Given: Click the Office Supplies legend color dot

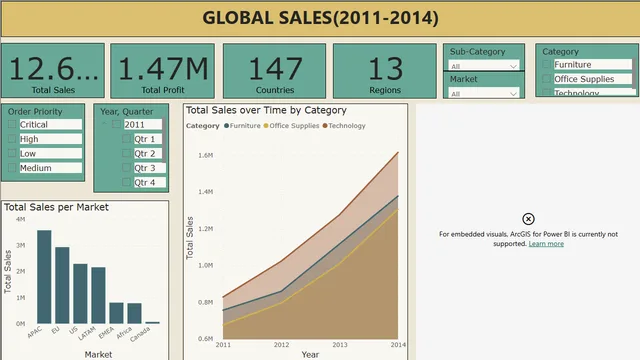Looking at the screenshot, I should [266, 126].
